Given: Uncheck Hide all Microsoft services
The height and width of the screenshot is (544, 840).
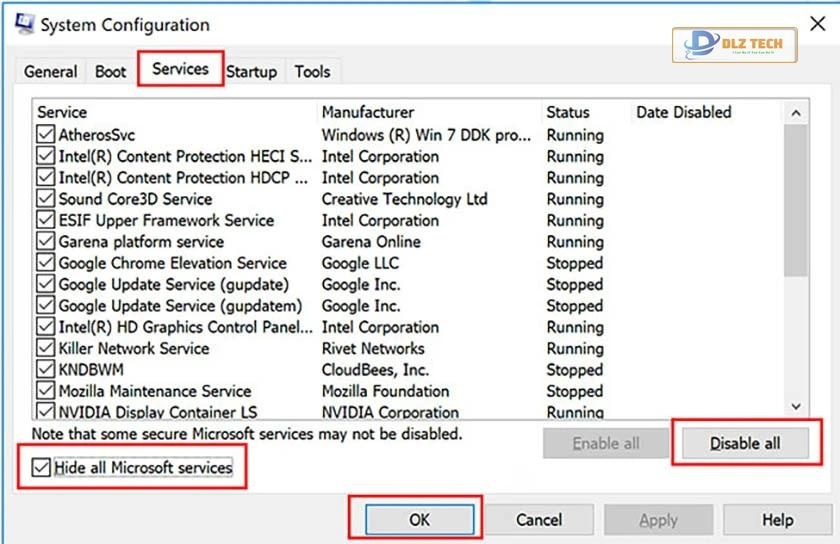Looking at the screenshot, I should click(41, 468).
